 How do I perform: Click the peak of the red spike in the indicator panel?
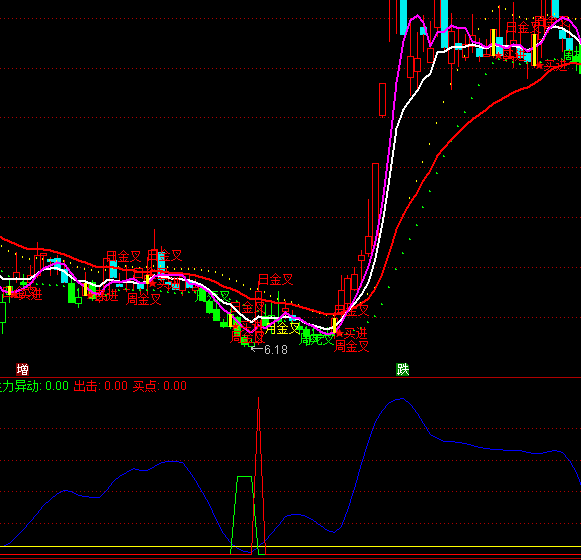click(x=258, y=398)
